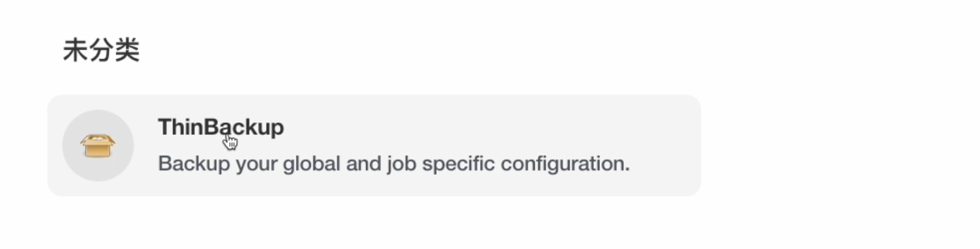Screen dimensions: 980x249
Task: Click the gray circle behind the box icon
Action: (98, 146)
